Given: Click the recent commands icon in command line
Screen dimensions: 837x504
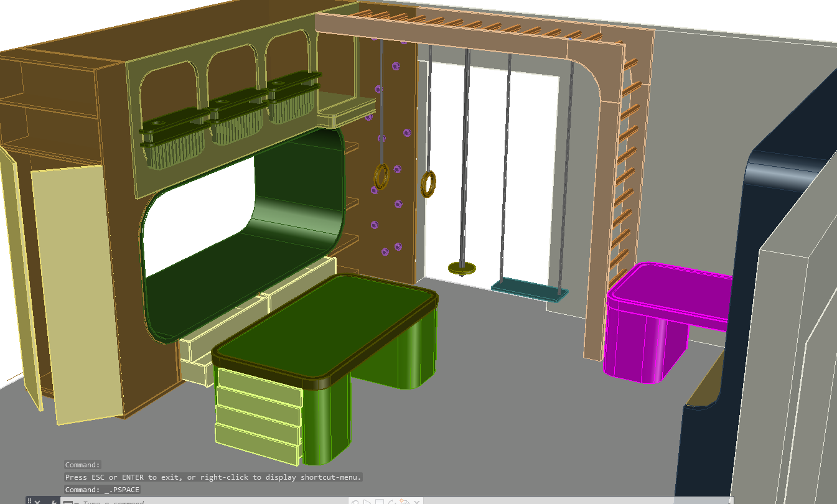Looking at the screenshot, I should [68, 502].
